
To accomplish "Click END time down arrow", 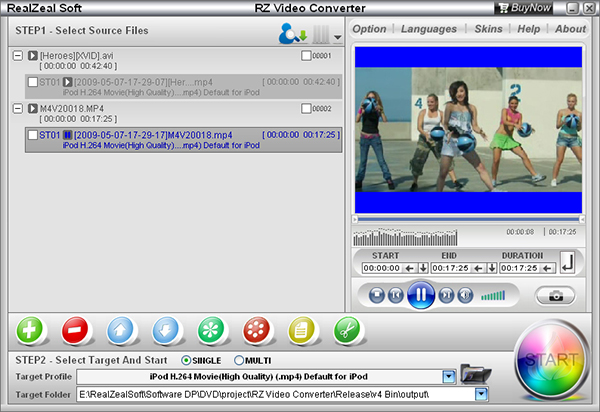I will [492, 268].
